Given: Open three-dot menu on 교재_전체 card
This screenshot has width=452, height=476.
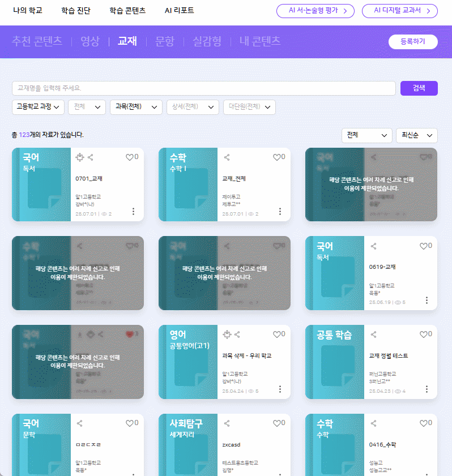Looking at the screenshot, I should pos(280,212).
